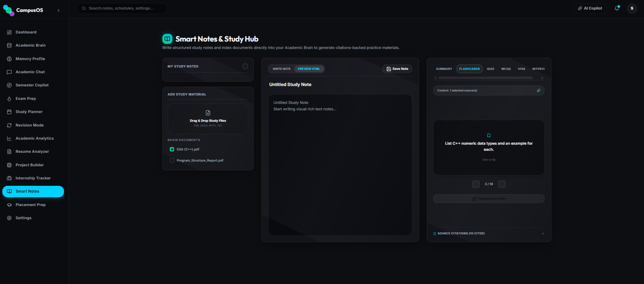Check Program_Structure_Report.pdf document
Screen dimensions: 644x284
point(172,161)
